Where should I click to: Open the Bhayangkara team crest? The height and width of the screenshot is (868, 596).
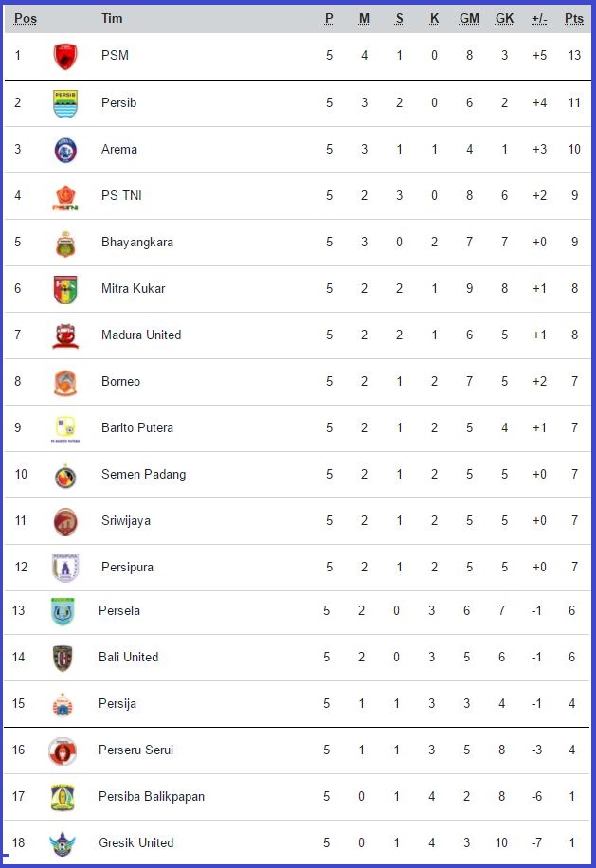coord(65,244)
